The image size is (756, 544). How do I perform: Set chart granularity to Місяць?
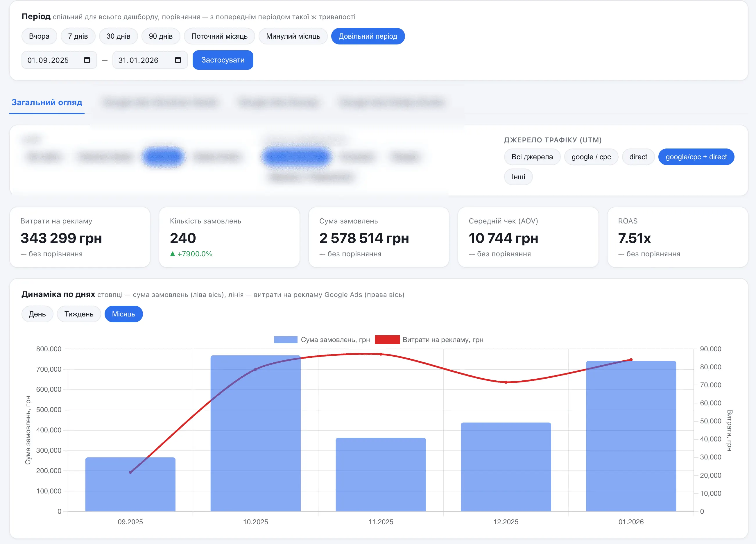124,314
